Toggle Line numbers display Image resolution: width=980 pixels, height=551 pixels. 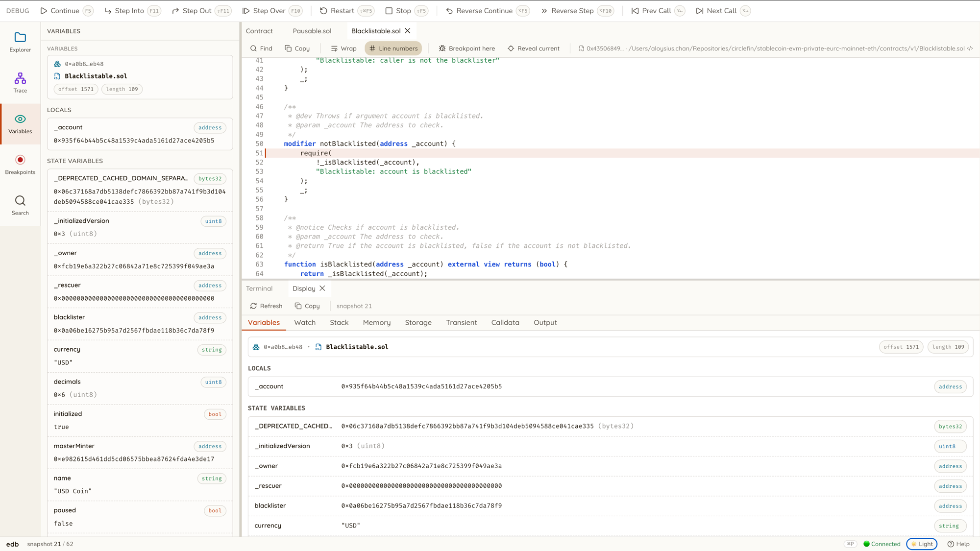393,48
